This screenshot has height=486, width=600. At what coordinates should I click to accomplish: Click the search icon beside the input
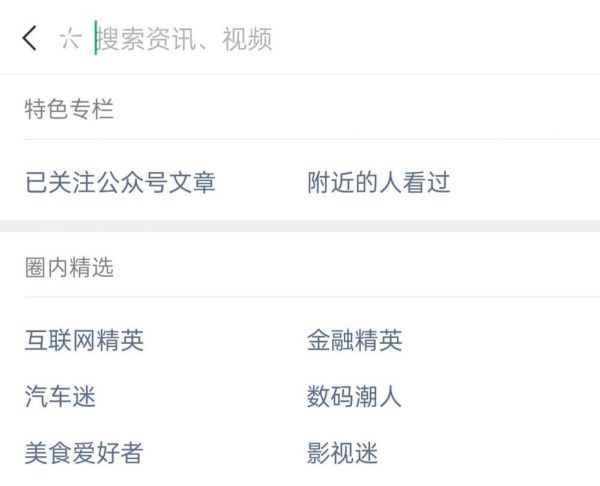69,39
